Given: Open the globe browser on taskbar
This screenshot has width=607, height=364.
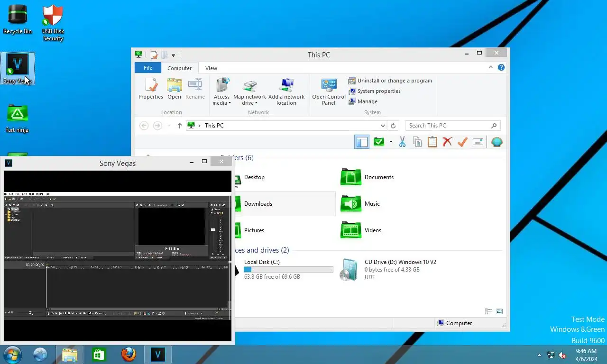Looking at the screenshot, I should click(x=40, y=355).
